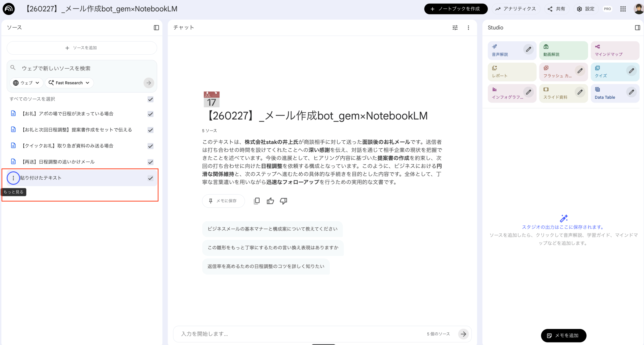This screenshot has height=345, width=644.
Task: Click the copy response icon
Action: coord(257,201)
